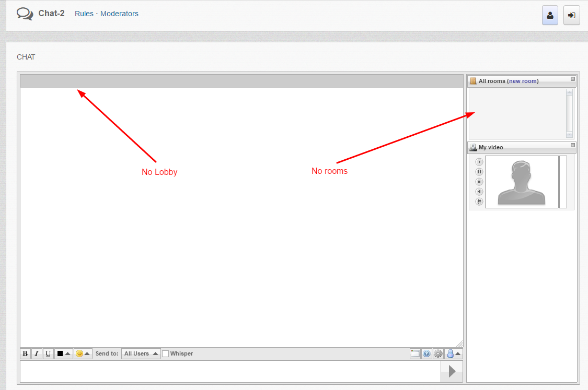Open the user profile icon in header

pos(550,15)
